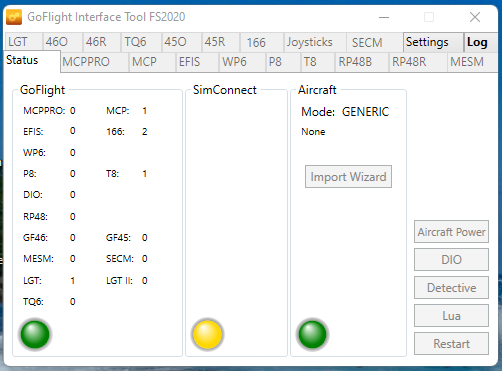This screenshot has height=371, width=502.
Task: Open the Lua button
Action: coord(451,316)
